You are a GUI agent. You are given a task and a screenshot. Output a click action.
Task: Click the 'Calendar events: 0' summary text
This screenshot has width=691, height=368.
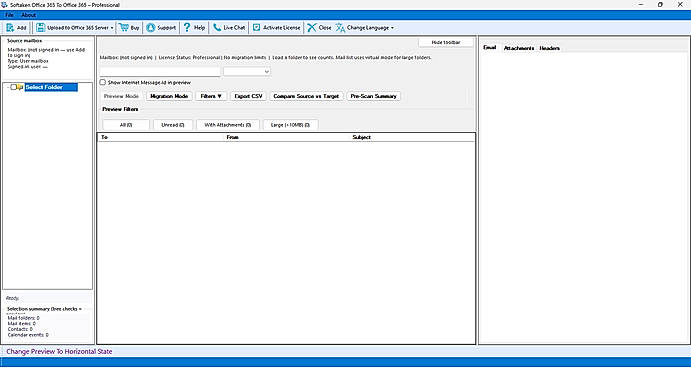pos(28,335)
